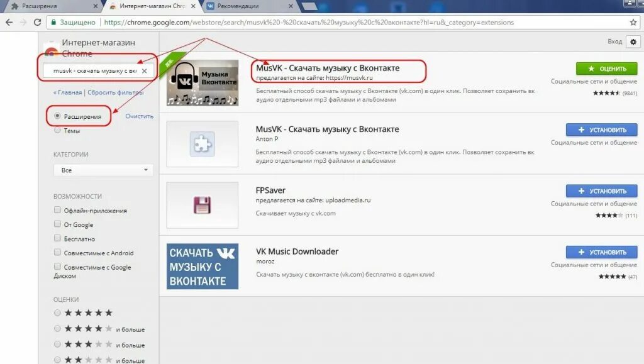The image size is (644, 364).
Task: Click the moroz developer name
Action: 265,262
